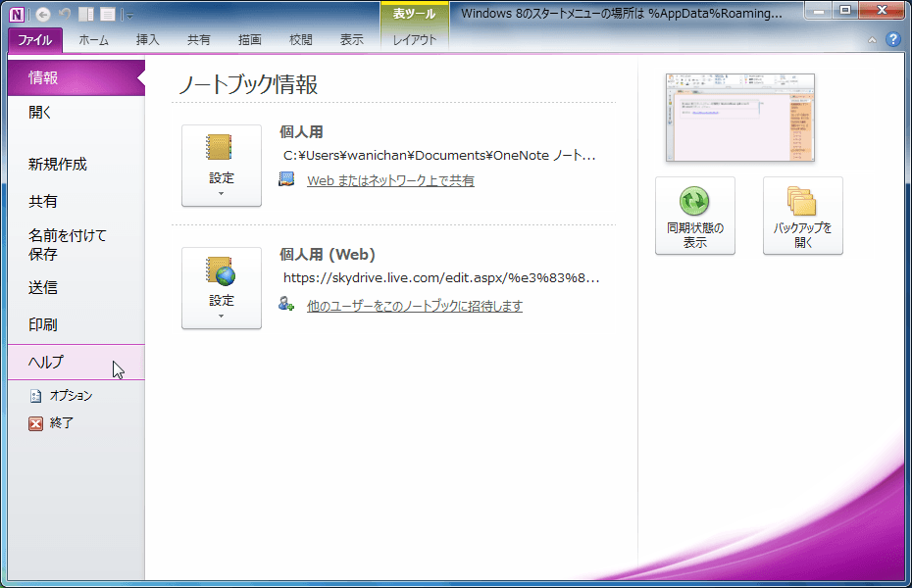Click the Dock to Desktop icon
Viewport: 912px width, 588px height.
point(86,15)
